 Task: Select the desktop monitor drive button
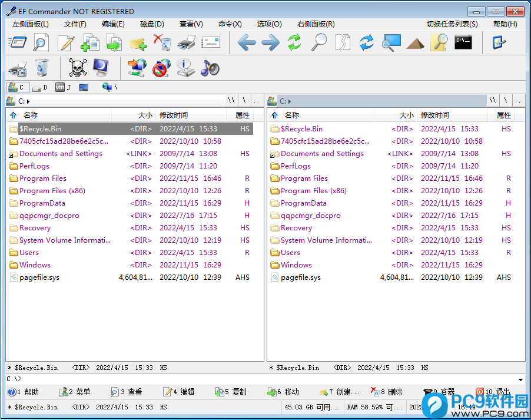coord(84,88)
